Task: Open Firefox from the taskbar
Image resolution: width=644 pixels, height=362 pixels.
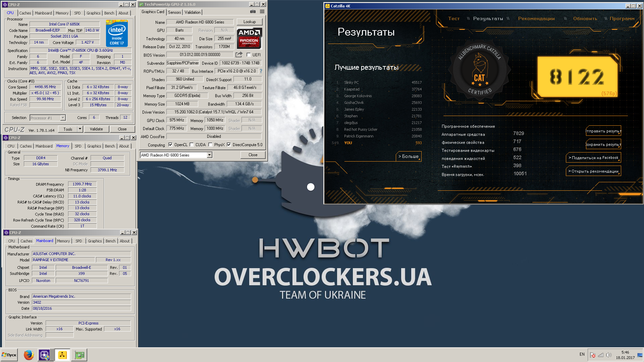Action: point(29,355)
